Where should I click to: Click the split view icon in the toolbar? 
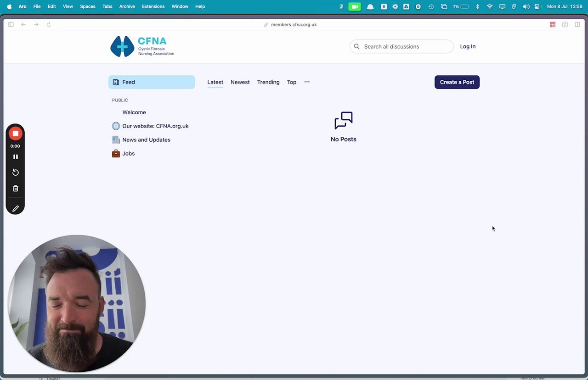point(577,25)
